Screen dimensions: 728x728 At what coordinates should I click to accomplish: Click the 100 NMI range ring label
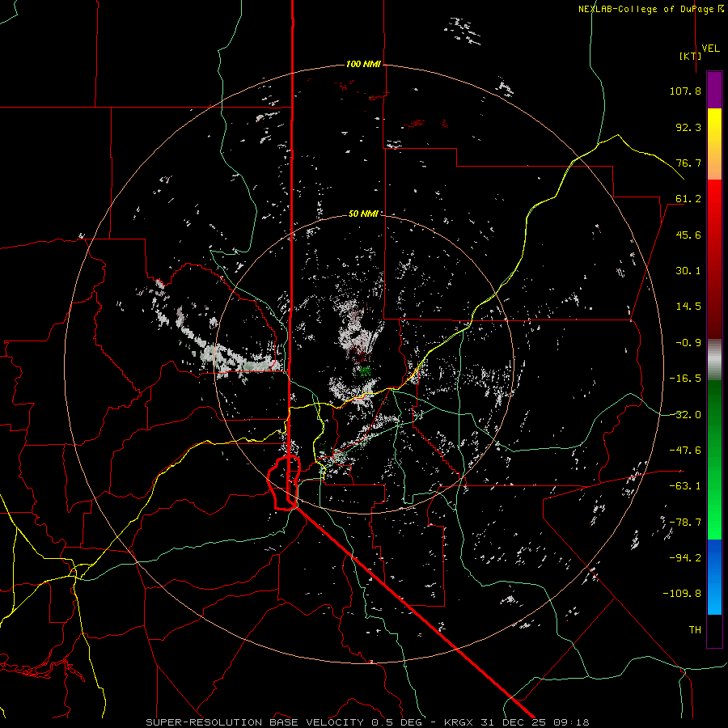point(363,64)
